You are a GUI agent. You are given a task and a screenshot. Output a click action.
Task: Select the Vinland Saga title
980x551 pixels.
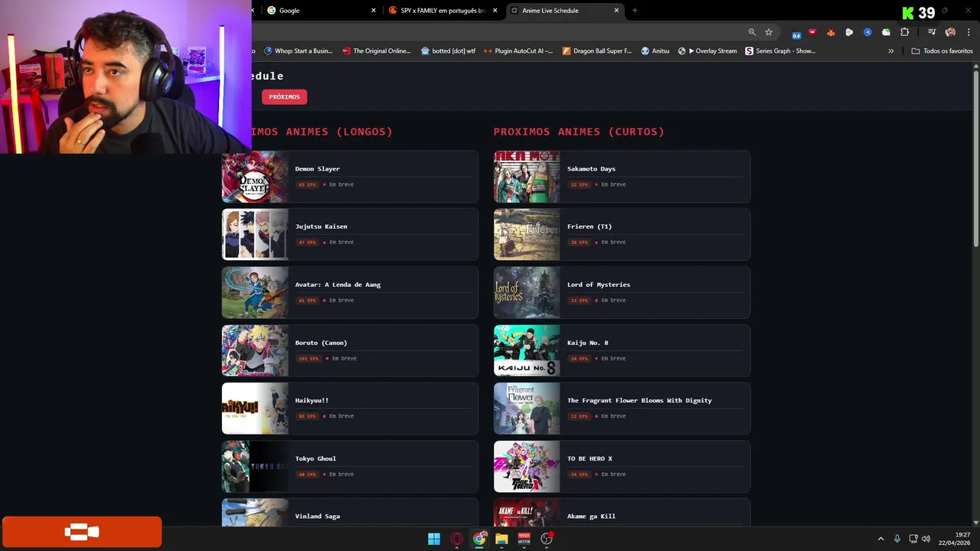pyautogui.click(x=317, y=516)
